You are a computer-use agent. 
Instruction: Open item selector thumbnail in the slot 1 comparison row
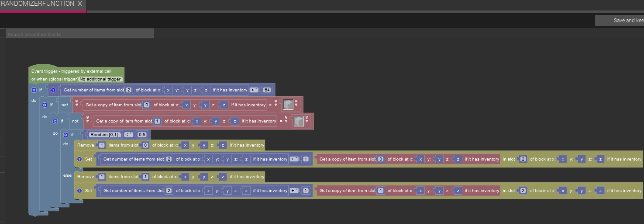[299, 121]
